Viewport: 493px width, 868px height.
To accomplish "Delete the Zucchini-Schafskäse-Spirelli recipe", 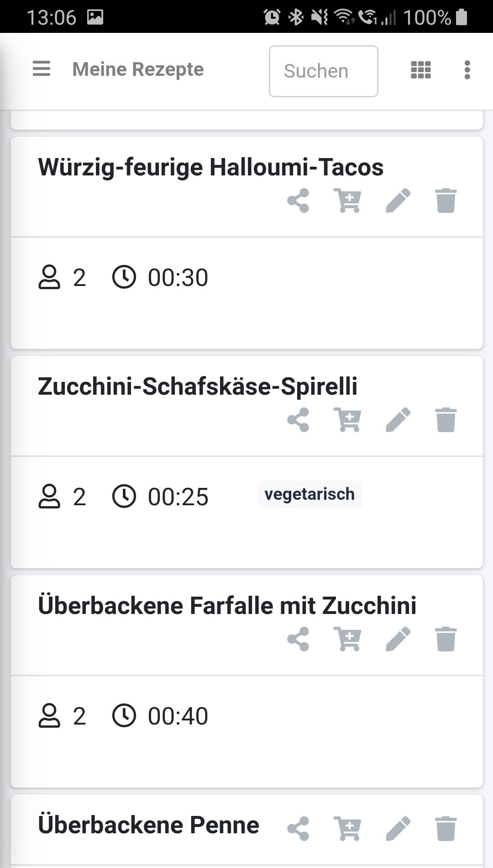I will pos(446,420).
